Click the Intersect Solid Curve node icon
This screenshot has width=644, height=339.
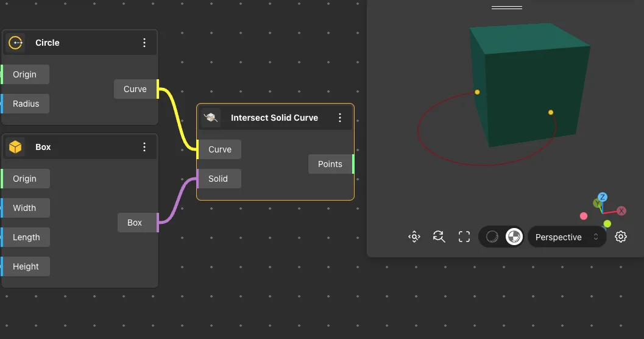coord(211,118)
